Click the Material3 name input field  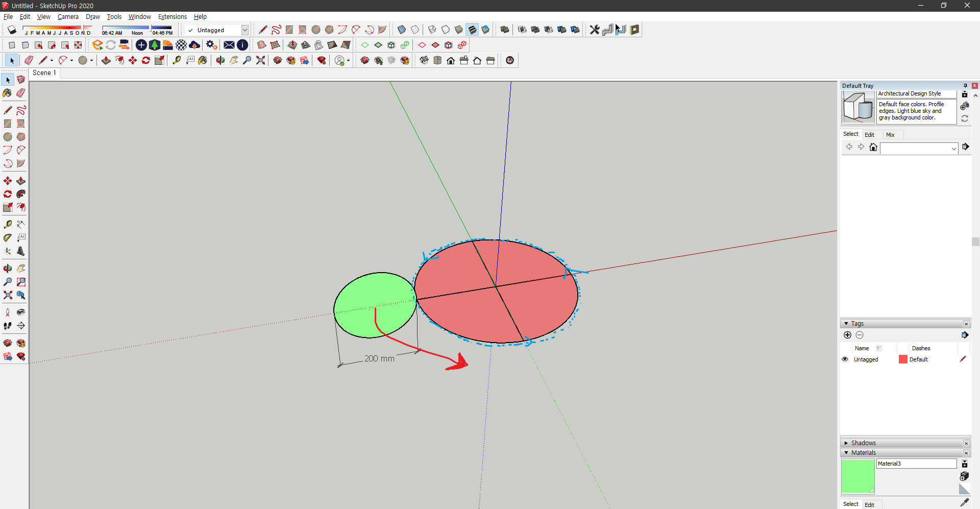917,464
